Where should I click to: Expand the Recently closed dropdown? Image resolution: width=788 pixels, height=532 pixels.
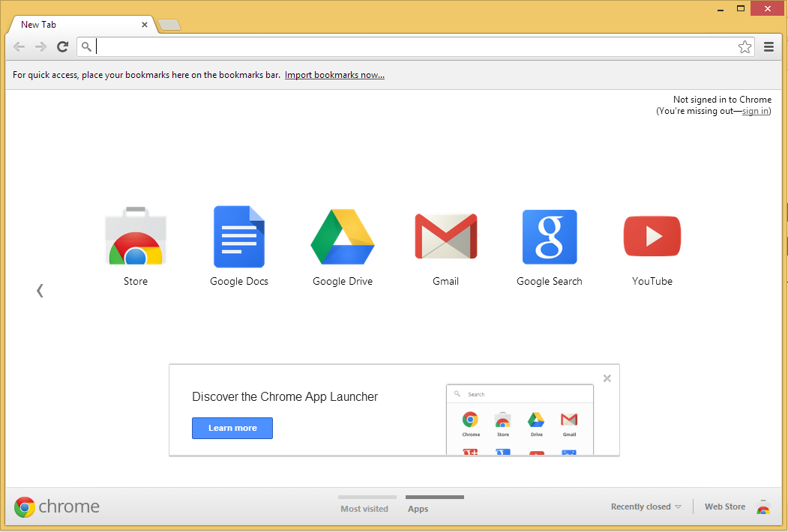(646, 507)
